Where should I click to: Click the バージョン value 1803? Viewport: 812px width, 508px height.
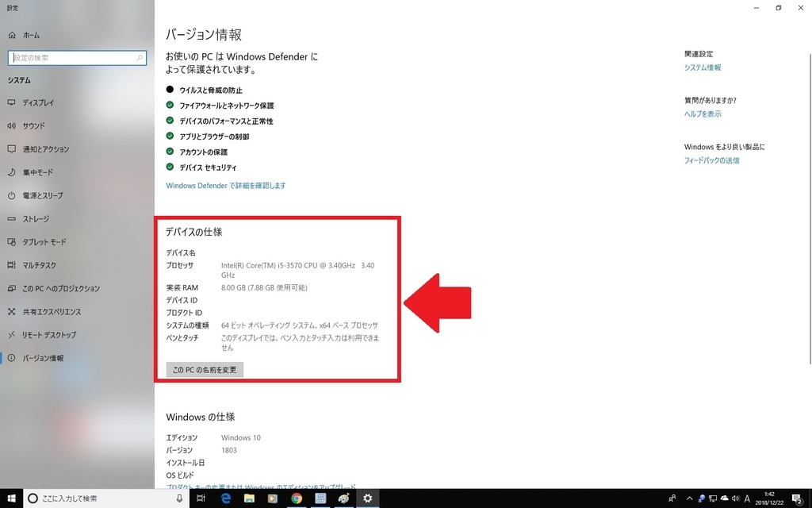[229, 451]
